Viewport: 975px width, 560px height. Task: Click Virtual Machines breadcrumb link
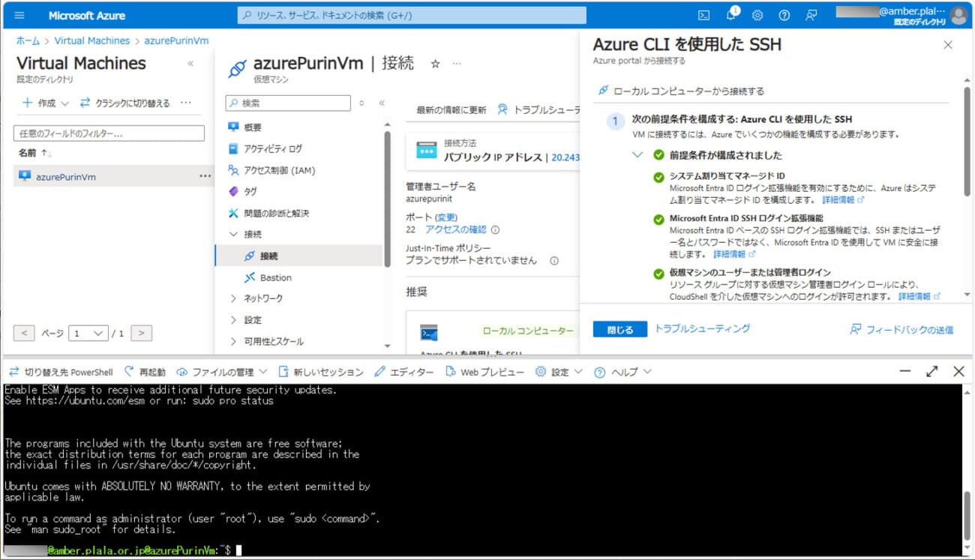[91, 40]
